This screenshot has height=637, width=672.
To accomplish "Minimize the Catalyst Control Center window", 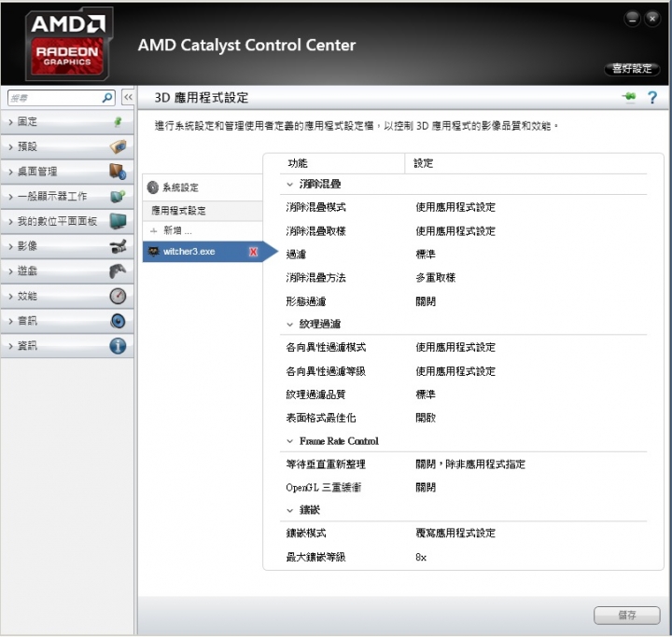I will pyautogui.click(x=632, y=19).
